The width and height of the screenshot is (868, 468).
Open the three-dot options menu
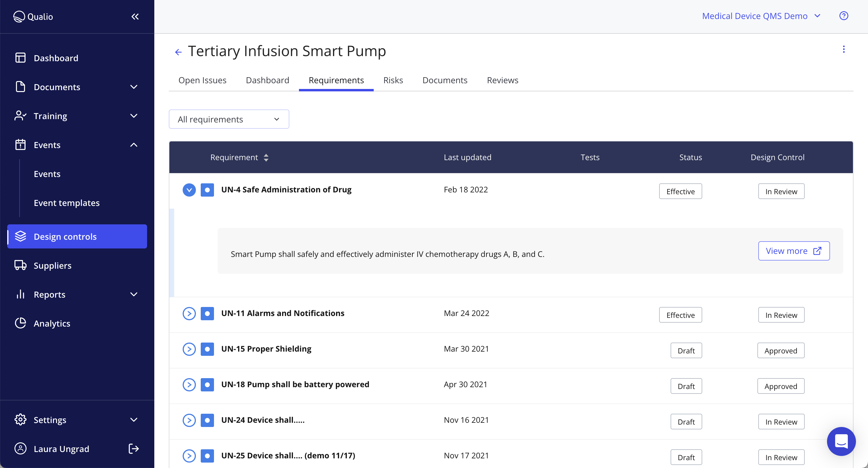pyautogui.click(x=843, y=49)
